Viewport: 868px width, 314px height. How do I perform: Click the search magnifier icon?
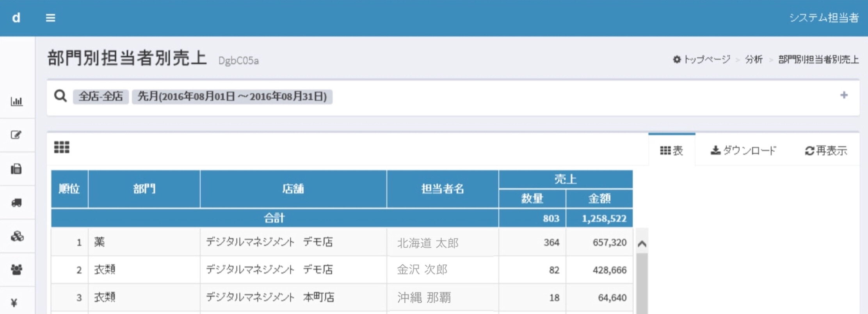60,96
